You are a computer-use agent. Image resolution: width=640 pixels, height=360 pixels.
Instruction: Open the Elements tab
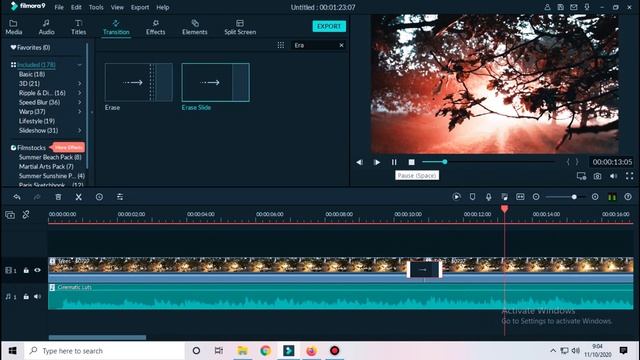pos(195,27)
